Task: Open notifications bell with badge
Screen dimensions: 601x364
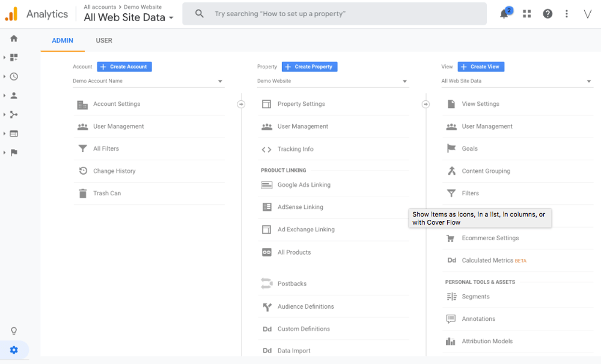Action: (505, 13)
